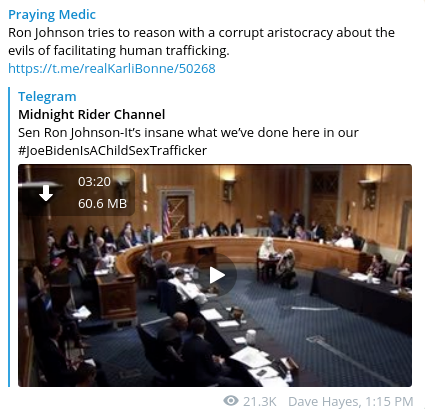The height and width of the screenshot is (409, 425).
Task: Click the blue quote bar of link preview
Action: pyautogui.click(x=9, y=237)
